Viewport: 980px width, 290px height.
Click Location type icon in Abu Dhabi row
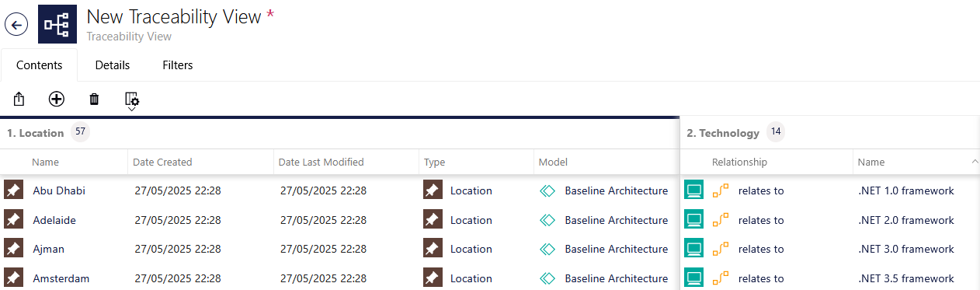pyautogui.click(x=433, y=190)
